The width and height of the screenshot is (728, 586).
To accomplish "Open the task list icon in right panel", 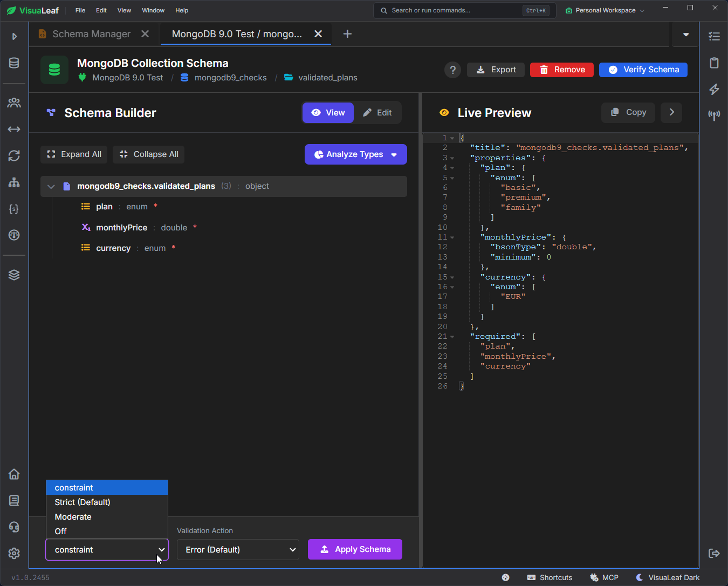I will [714, 37].
